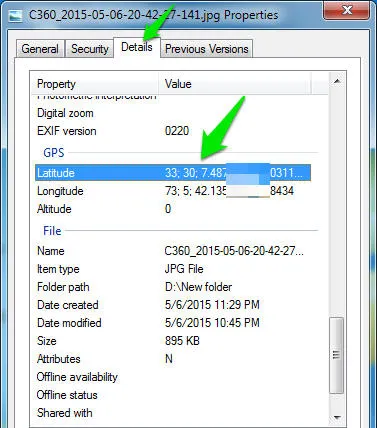Viewport: 377px width, 428px height.
Task: Select the Offline status property
Action: [x=67, y=395]
